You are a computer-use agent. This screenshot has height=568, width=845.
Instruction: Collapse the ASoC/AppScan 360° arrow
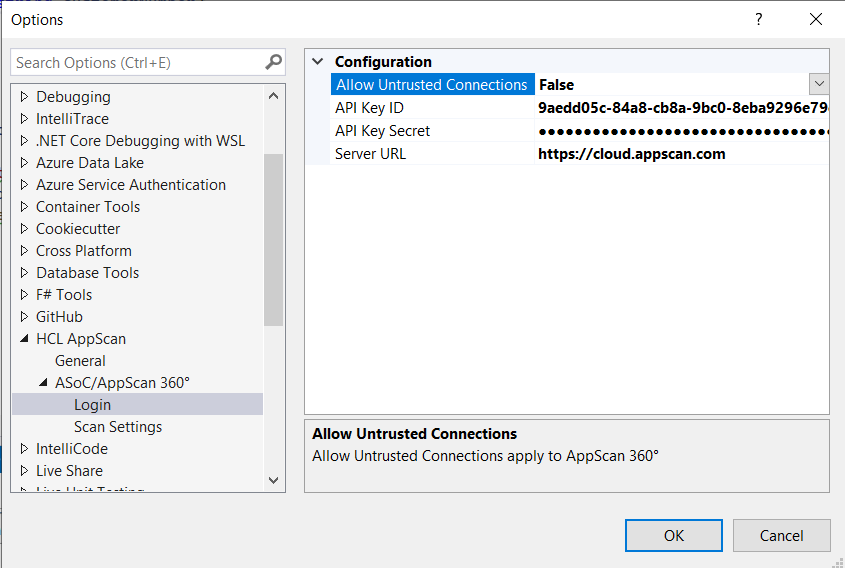tap(43, 383)
